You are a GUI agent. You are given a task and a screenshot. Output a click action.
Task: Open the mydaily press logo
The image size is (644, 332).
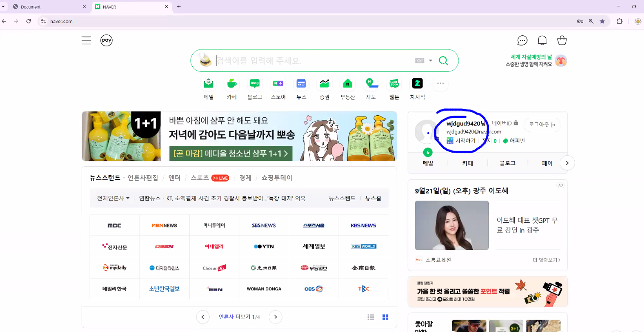pyautogui.click(x=114, y=268)
